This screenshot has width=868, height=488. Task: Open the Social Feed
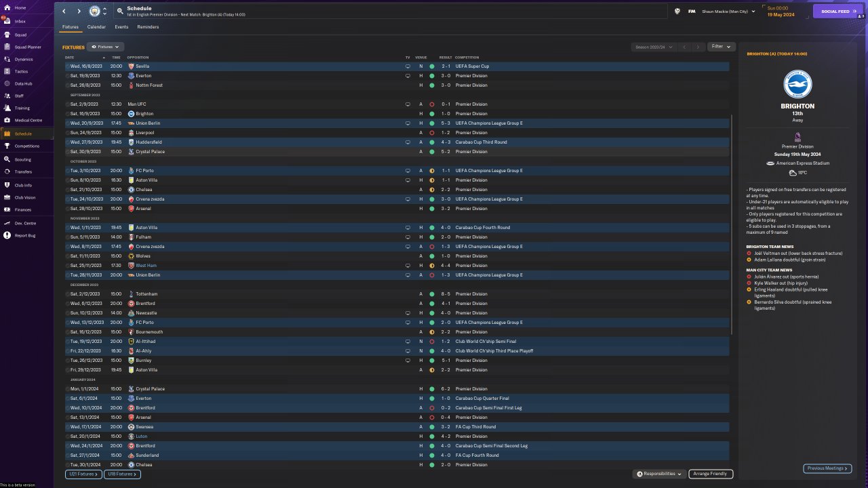click(838, 11)
